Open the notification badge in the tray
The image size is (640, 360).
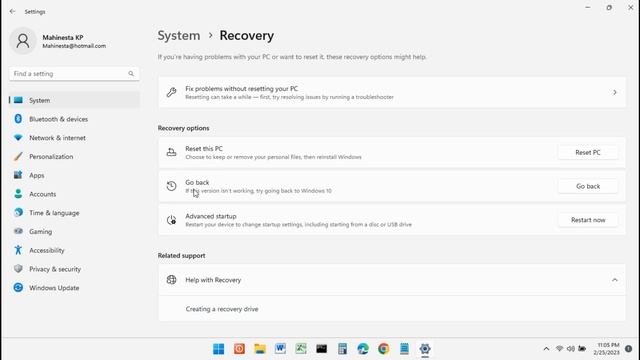pos(629,349)
